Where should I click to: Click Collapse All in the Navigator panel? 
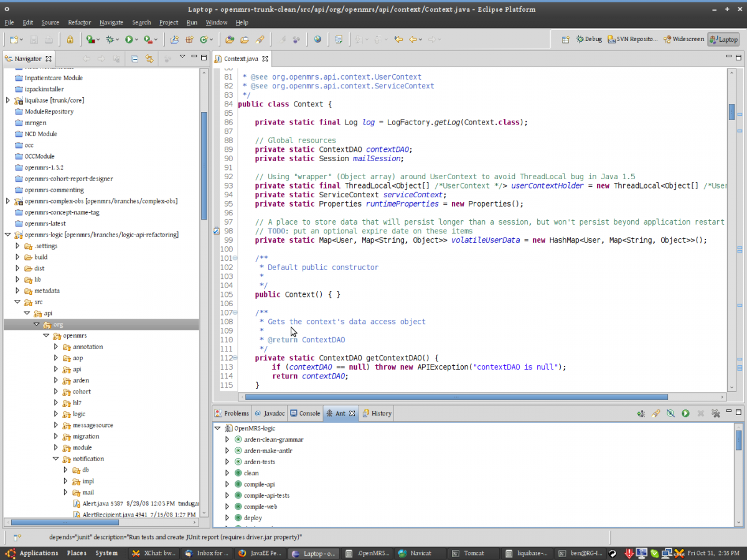134,58
